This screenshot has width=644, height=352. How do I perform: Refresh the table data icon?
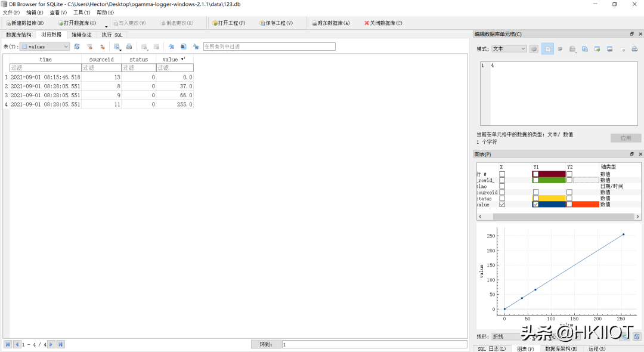click(77, 47)
